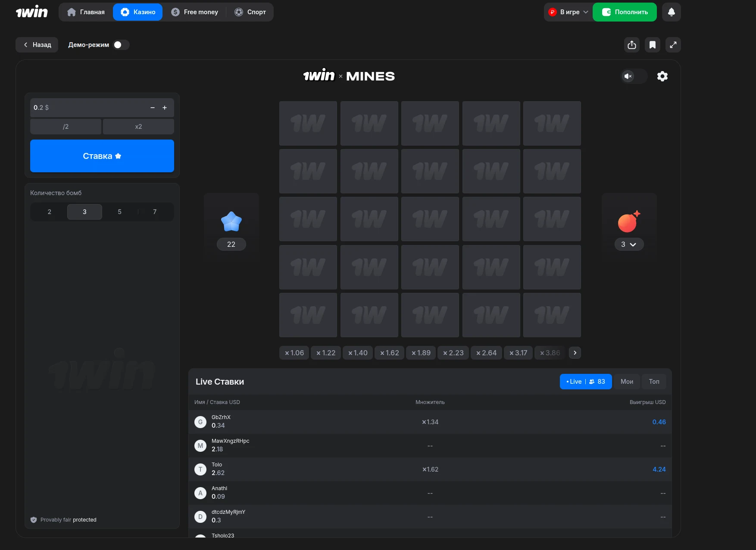This screenshot has width=756, height=550.
Task: Select 3 bombs option
Action: coord(84,212)
